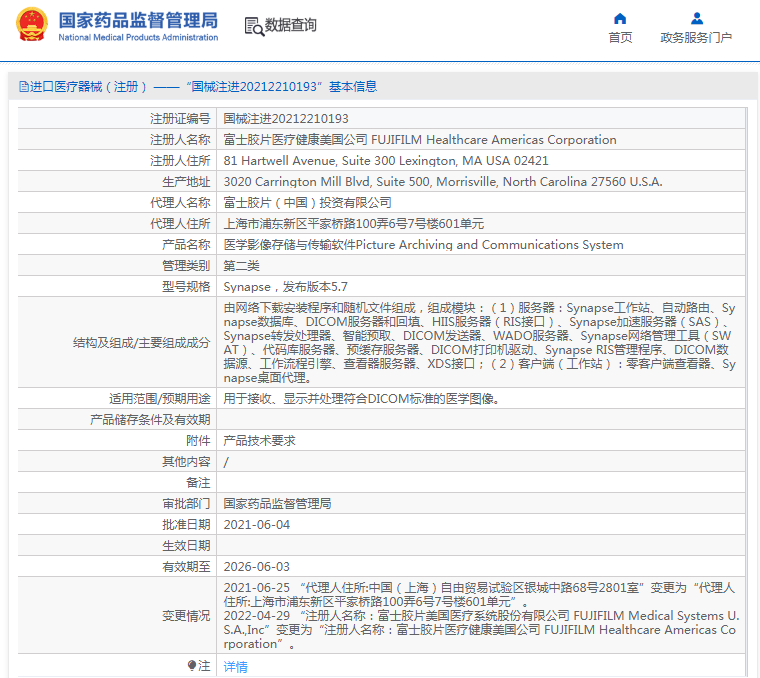This screenshot has height=678, width=760.
Task: Open 政务服务门户 via the user icon
Action: point(697,18)
